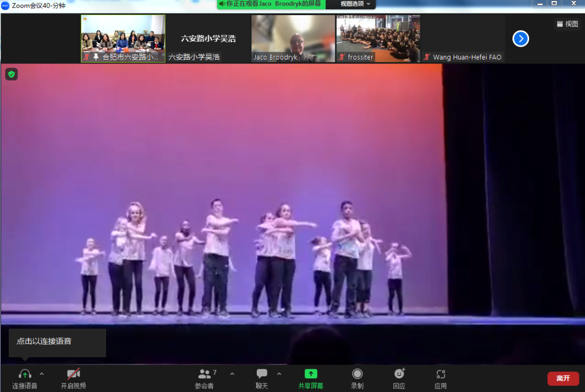Click the headphone connect audio icon
Image resolution: width=585 pixels, height=392 pixels.
(x=24, y=374)
